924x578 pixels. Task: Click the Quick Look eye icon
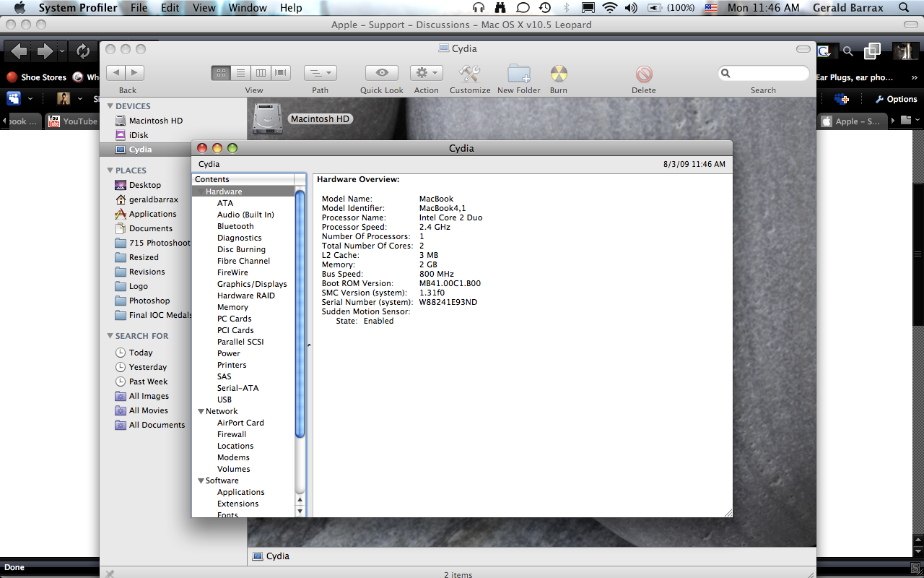coord(382,73)
